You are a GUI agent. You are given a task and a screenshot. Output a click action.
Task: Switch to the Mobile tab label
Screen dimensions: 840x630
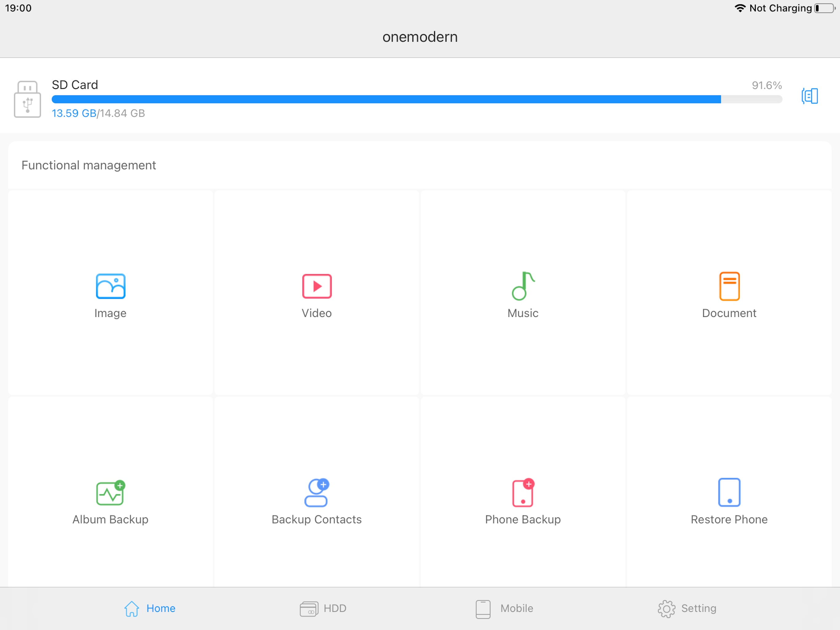(x=517, y=608)
